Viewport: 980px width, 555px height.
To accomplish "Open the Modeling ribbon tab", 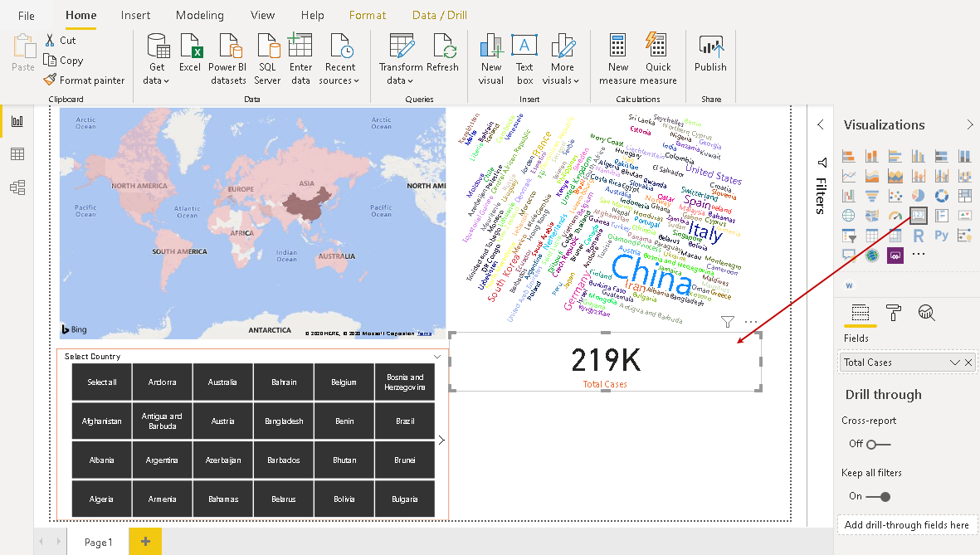I will click(199, 15).
